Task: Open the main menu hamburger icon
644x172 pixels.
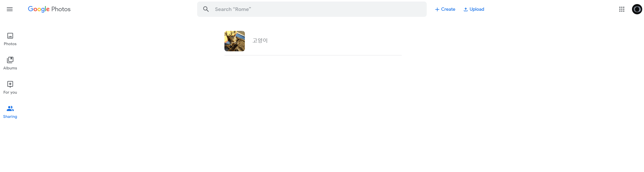Action: (10, 9)
